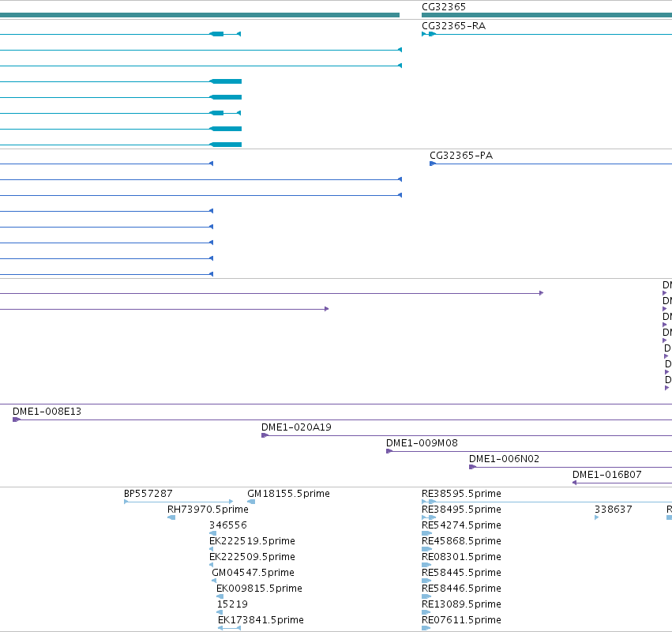Click the RE38495.5prime EST glyph
Image resolution: width=672 pixels, height=632 pixels.
click(x=429, y=518)
